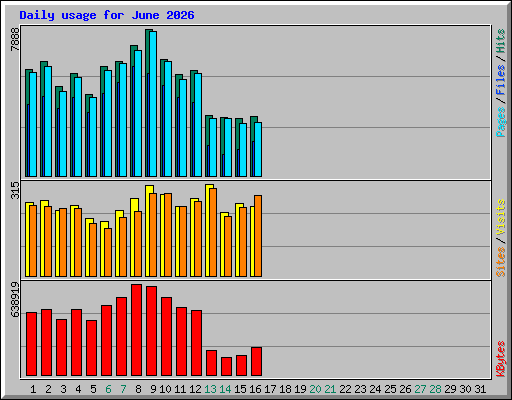Screen dimensions: 512x400
Task: Click day 31 on the date axis
Action: click(x=480, y=389)
